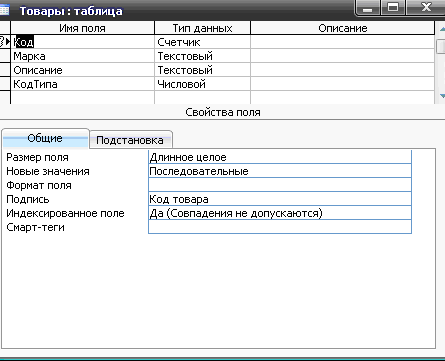Screen dimensions: 445x361
Task: Click the Смарт-теги input box
Action: [x=280, y=227]
